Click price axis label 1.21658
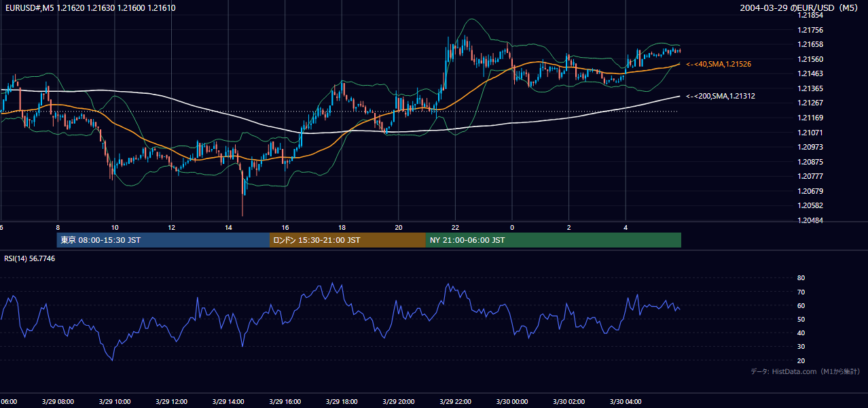The image size is (868, 408). click(x=810, y=44)
